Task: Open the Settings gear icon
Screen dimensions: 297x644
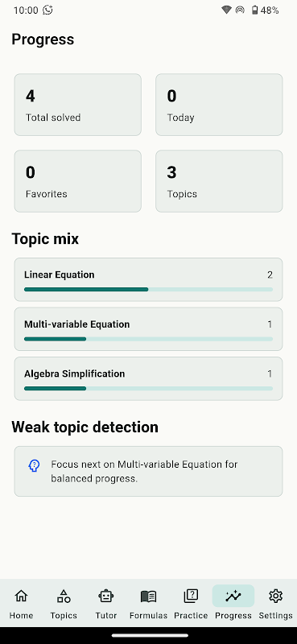Action: coord(275,596)
